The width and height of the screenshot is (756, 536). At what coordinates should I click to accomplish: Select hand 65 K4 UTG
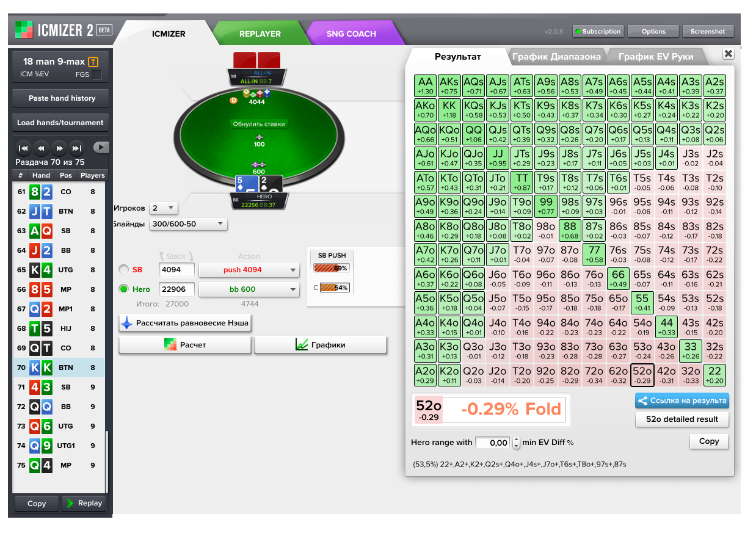tap(59, 270)
